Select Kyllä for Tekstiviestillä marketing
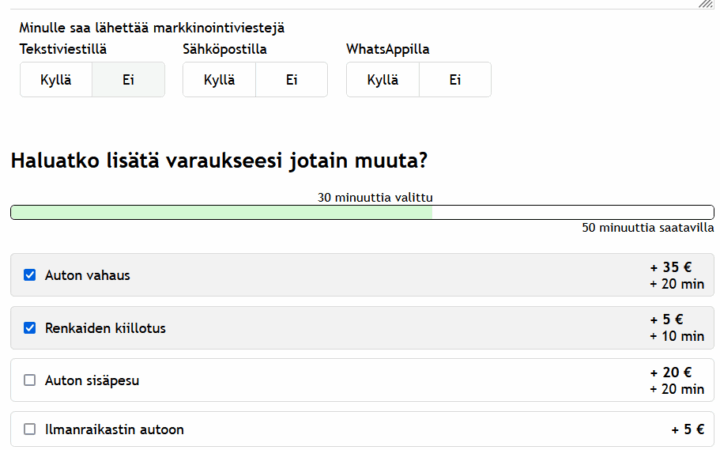This screenshot has height=450, width=720. (56, 80)
